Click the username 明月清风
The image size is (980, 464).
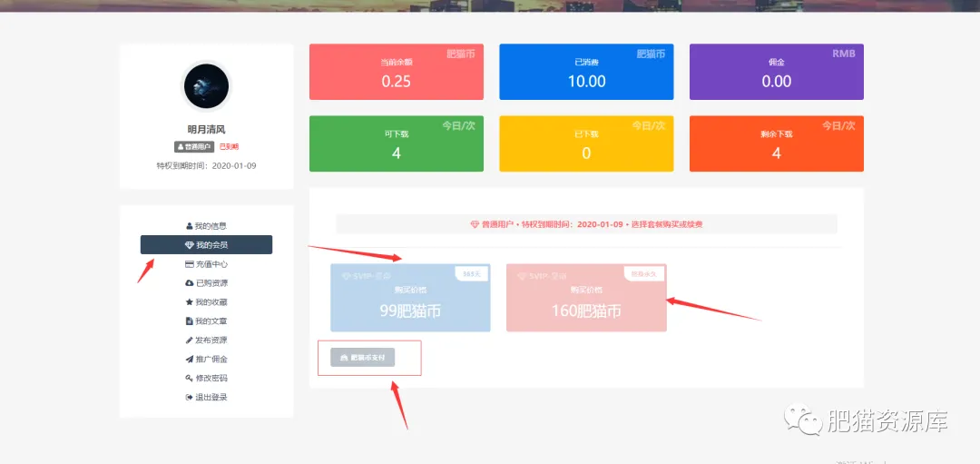(x=206, y=130)
